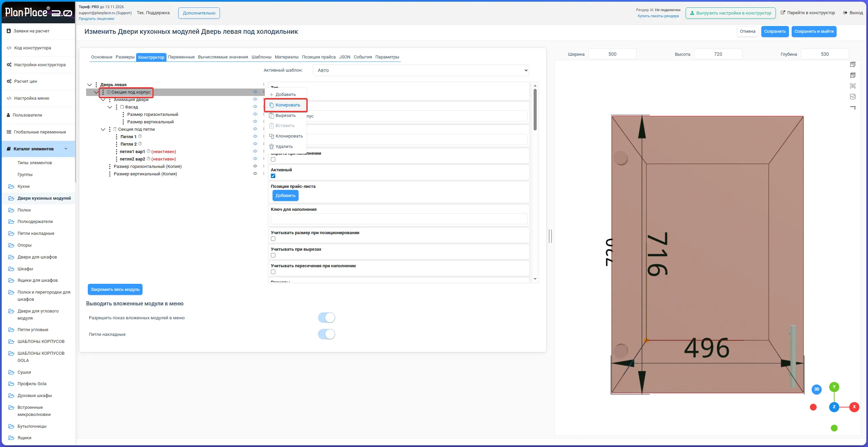
Task: Click the red X axis gizmo
Action: [854, 407]
